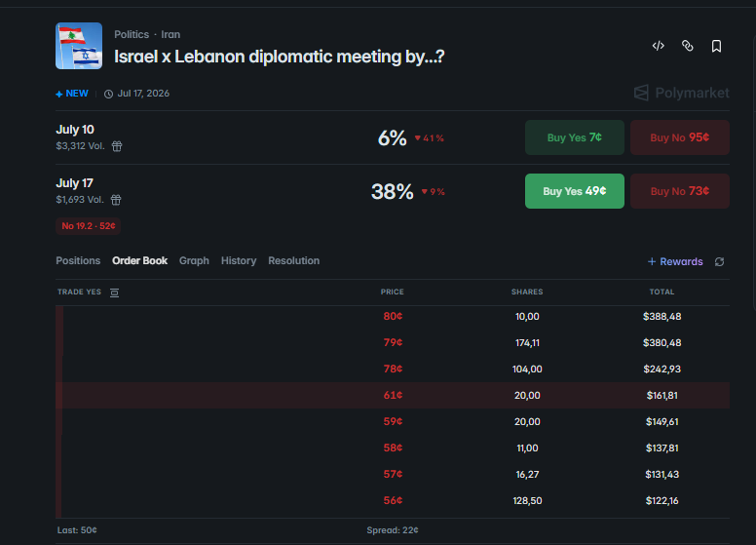Copy market link via chain icon
Image resolution: width=756 pixels, height=545 pixels.
(x=688, y=46)
